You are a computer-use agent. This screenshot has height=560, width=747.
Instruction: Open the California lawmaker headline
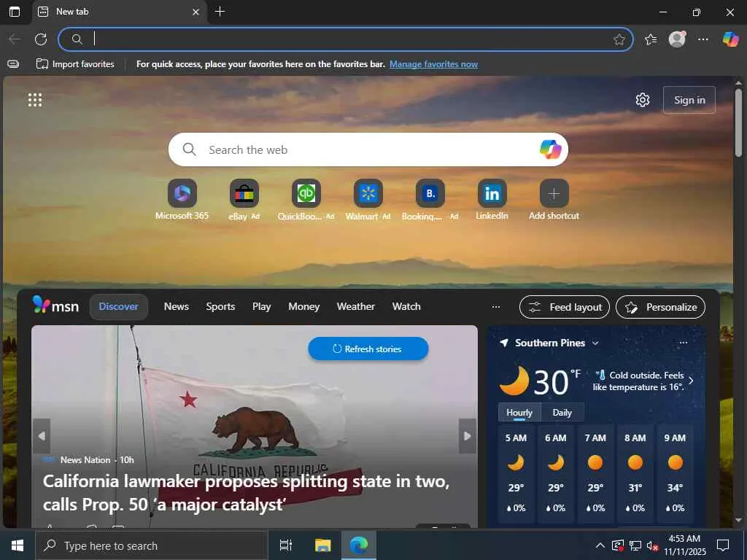pos(246,492)
